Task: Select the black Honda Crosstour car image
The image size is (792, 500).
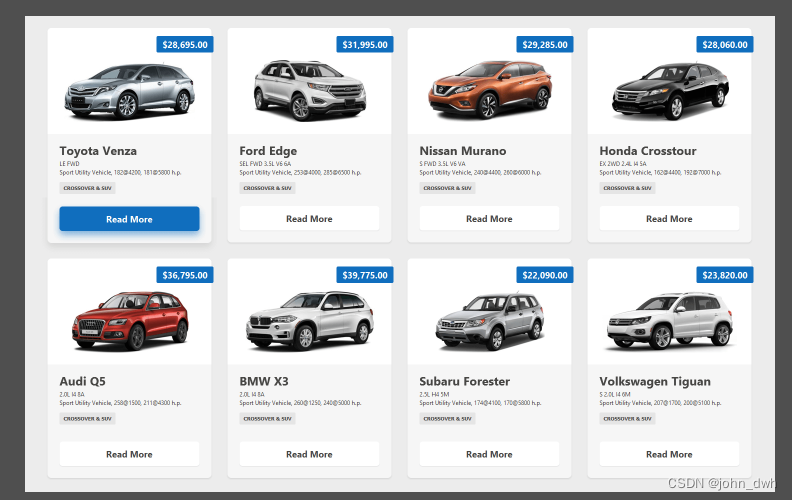Action: tap(670, 91)
